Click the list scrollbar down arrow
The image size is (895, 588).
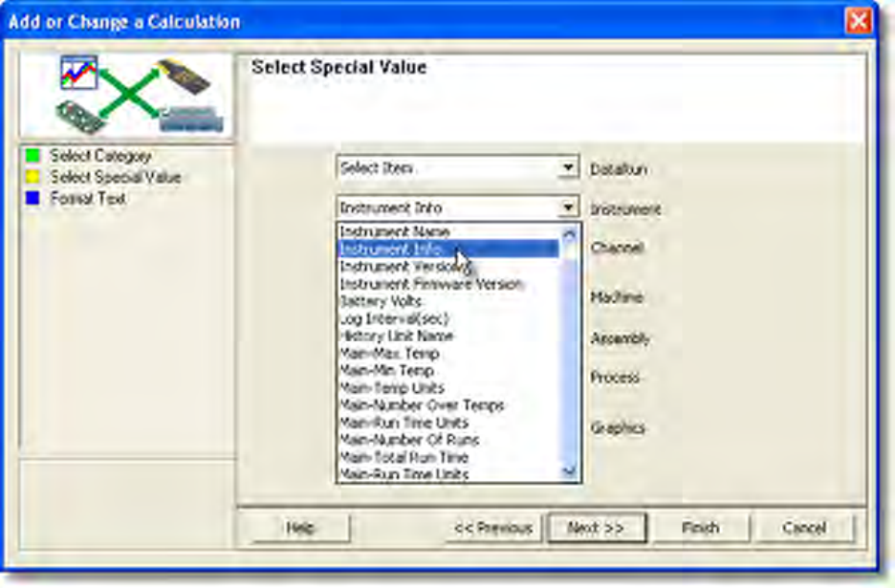point(570,471)
